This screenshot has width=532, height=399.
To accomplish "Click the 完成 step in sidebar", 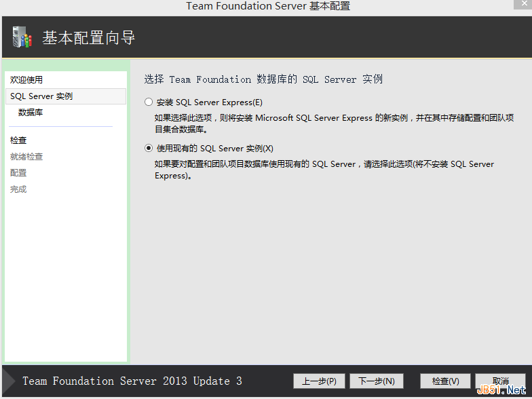I will (18, 189).
